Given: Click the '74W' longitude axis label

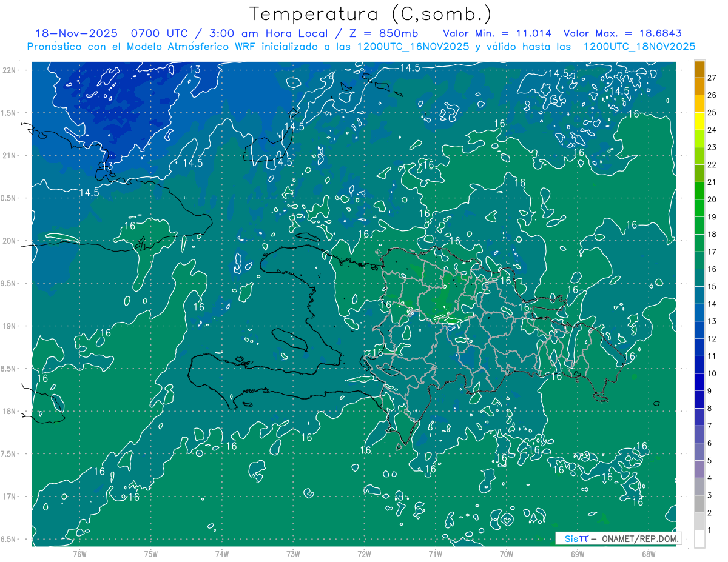Looking at the screenshot, I should pos(221,554).
